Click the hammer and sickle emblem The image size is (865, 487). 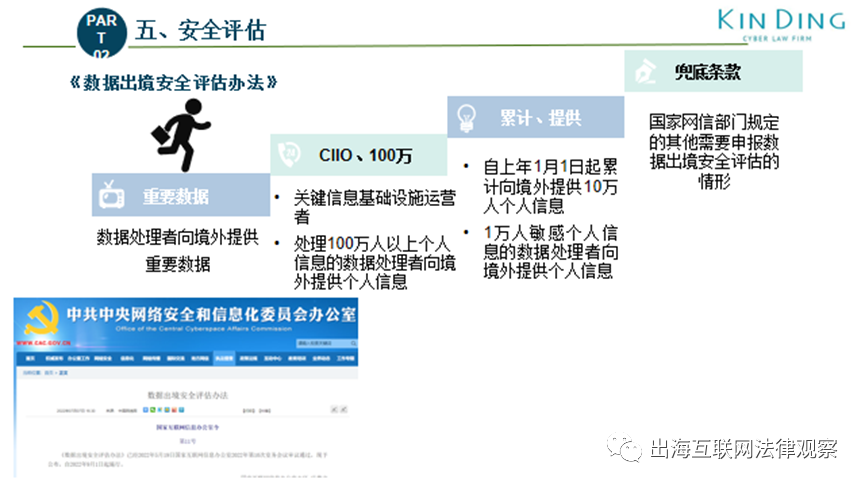[x=41, y=318]
